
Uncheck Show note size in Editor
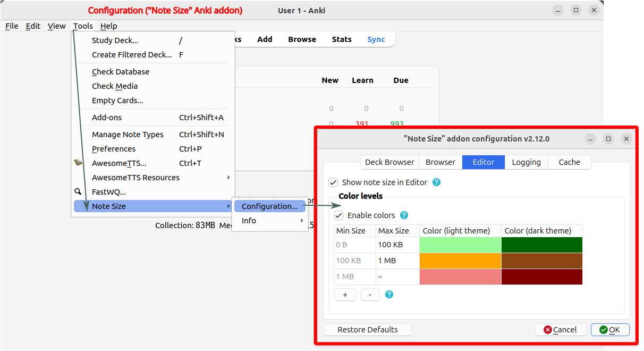click(334, 182)
